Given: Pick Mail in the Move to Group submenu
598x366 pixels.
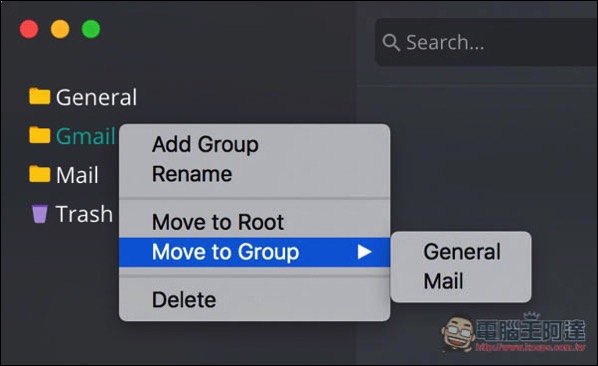Looking at the screenshot, I should [461, 281].
